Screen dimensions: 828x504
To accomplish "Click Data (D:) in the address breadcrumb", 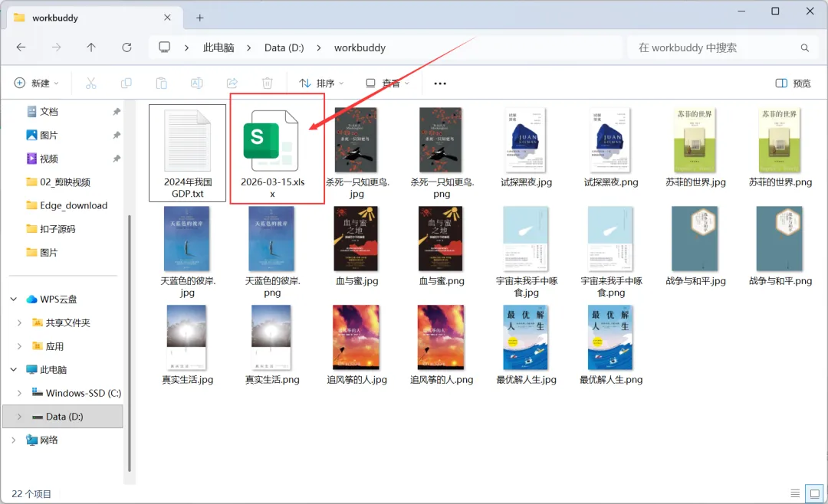I will click(284, 48).
